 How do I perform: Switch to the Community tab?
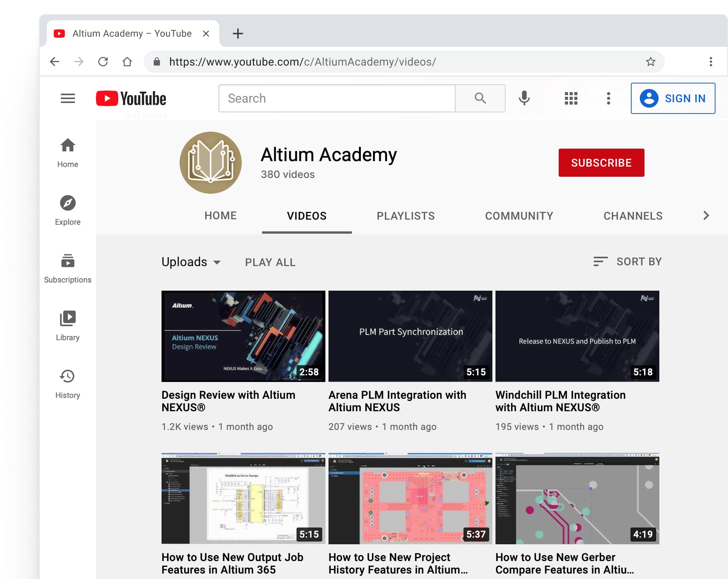(519, 216)
